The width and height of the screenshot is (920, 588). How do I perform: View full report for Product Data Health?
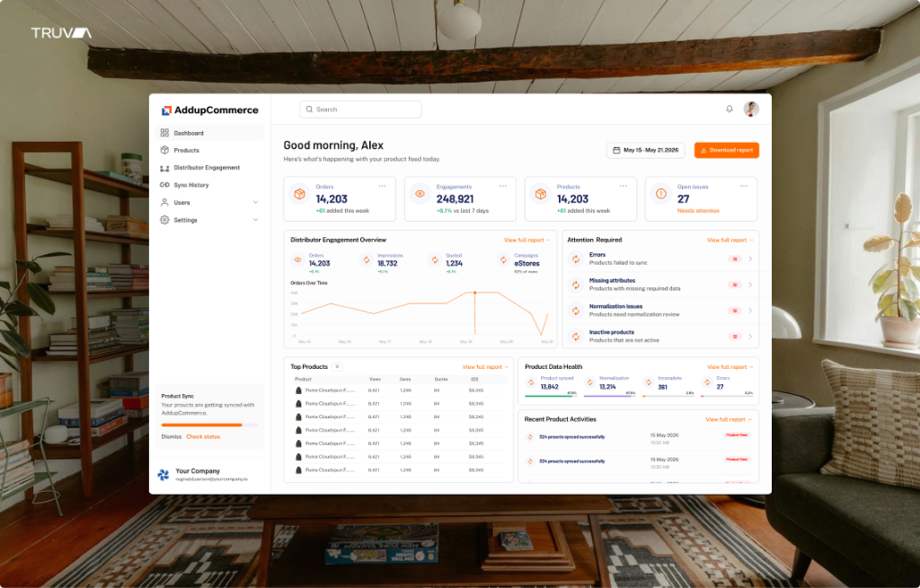coord(730,367)
